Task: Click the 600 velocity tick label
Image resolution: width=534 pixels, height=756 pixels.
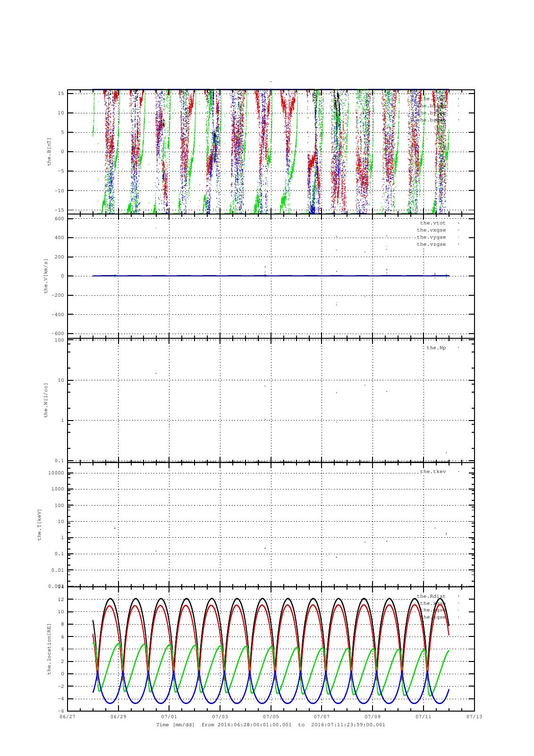Action: click(59, 218)
